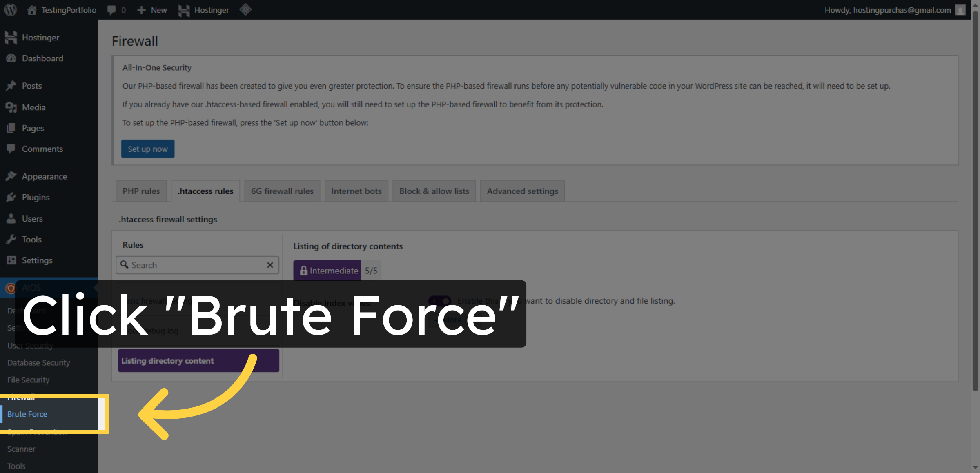Click the WordPress logo in the admin bar

10,10
